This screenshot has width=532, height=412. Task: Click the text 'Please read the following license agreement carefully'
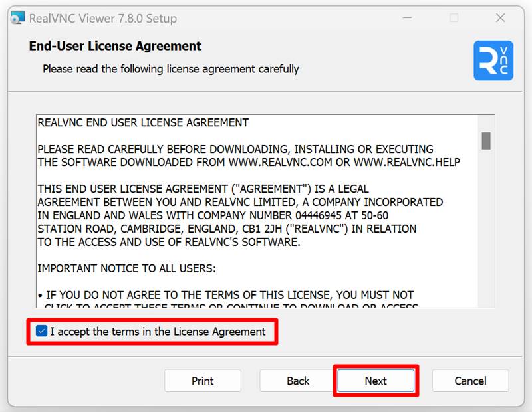pyautogui.click(x=171, y=69)
